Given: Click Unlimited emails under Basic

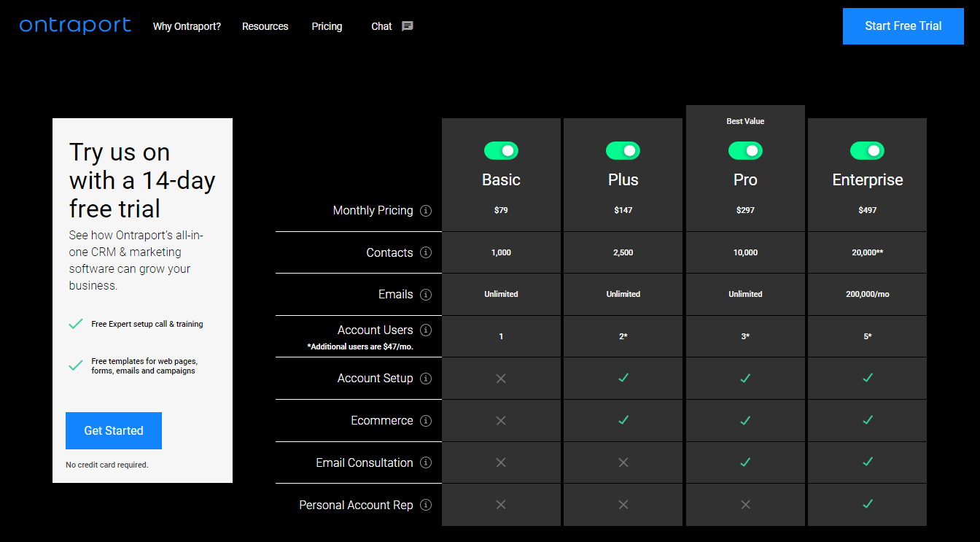Looking at the screenshot, I should click(501, 294).
